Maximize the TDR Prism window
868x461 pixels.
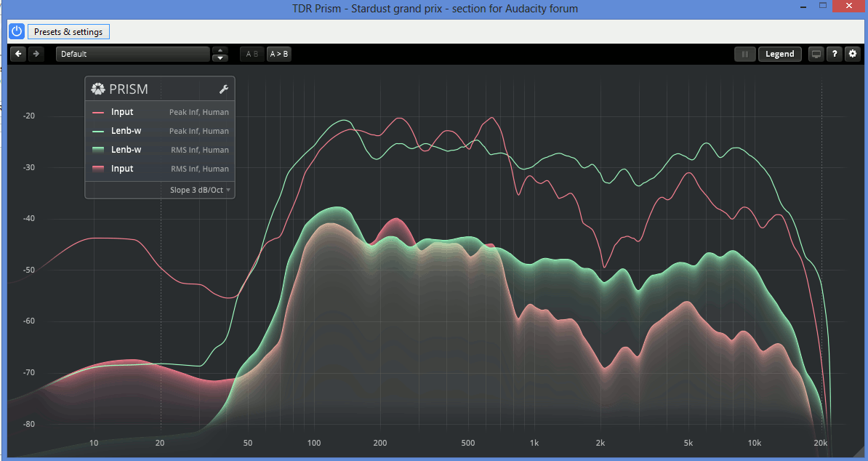coord(823,6)
